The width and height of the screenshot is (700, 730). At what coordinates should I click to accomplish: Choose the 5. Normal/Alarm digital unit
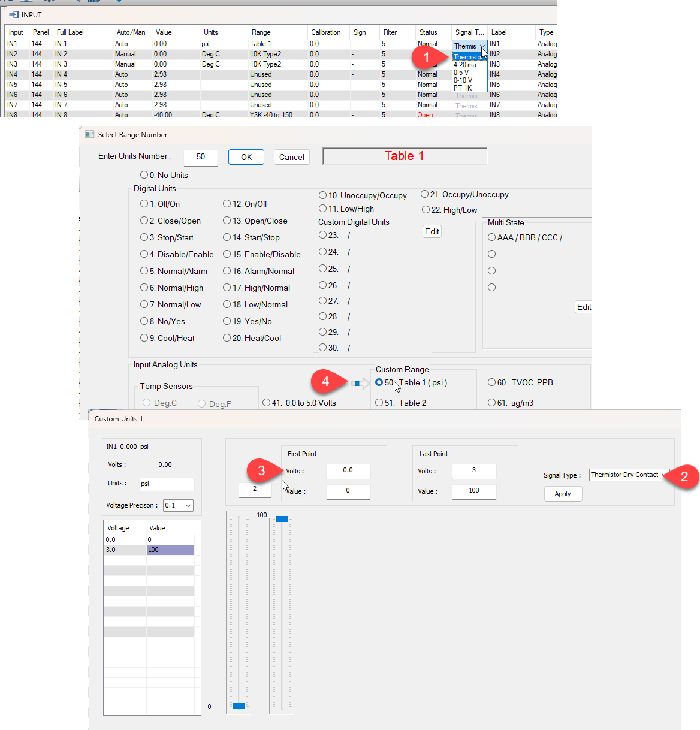point(144,271)
